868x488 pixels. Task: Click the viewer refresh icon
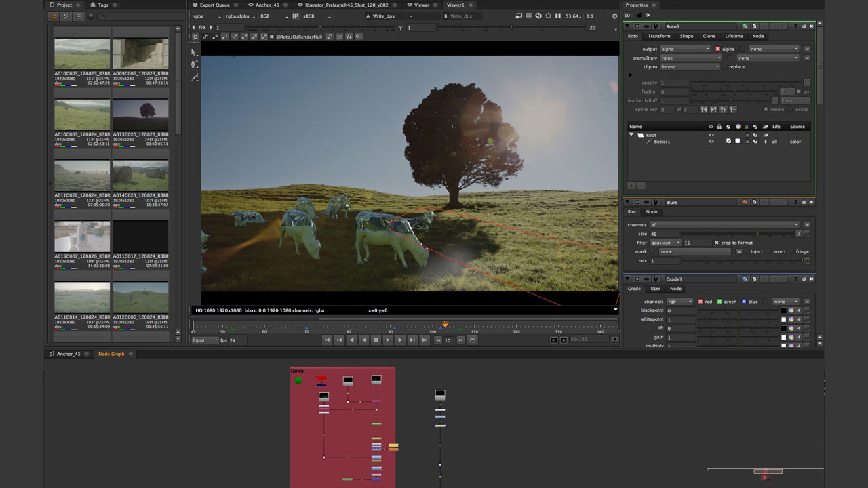538,16
